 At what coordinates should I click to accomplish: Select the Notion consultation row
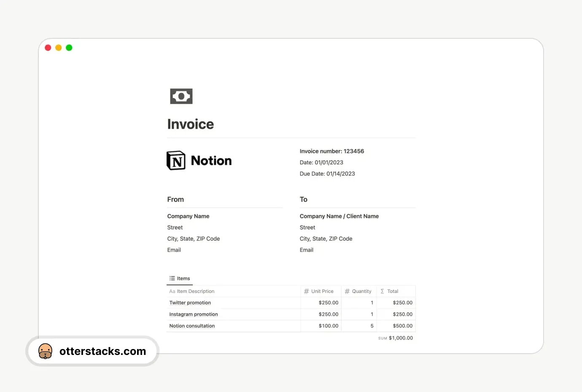pyautogui.click(x=291, y=326)
